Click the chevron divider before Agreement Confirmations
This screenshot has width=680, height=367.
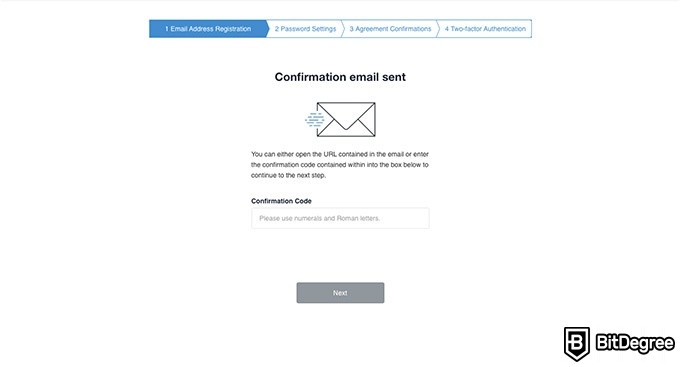point(343,29)
